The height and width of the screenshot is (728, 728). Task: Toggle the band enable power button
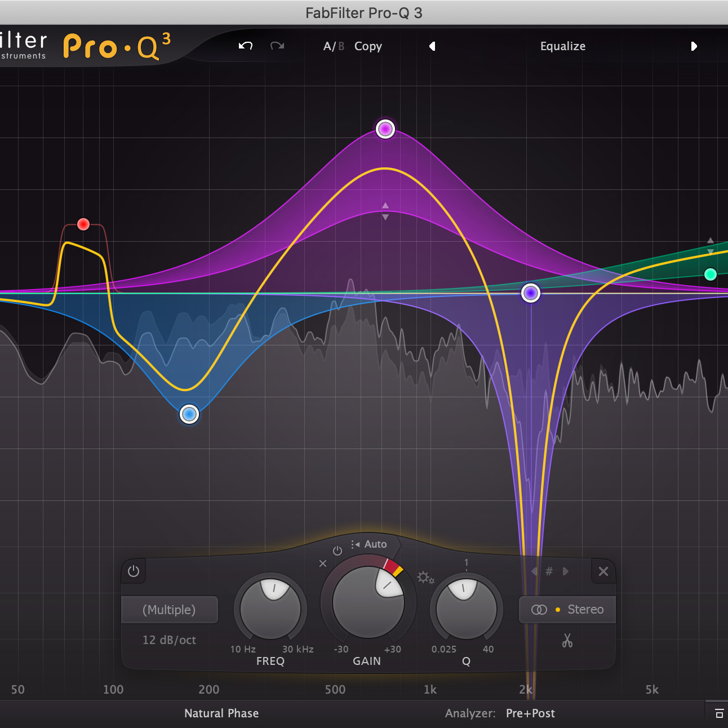[134, 571]
